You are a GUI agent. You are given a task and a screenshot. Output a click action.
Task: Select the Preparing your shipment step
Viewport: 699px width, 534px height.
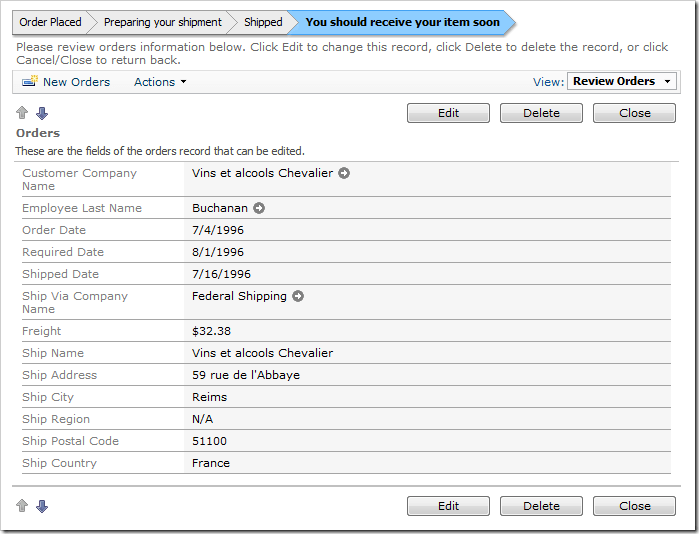pyautogui.click(x=163, y=22)
